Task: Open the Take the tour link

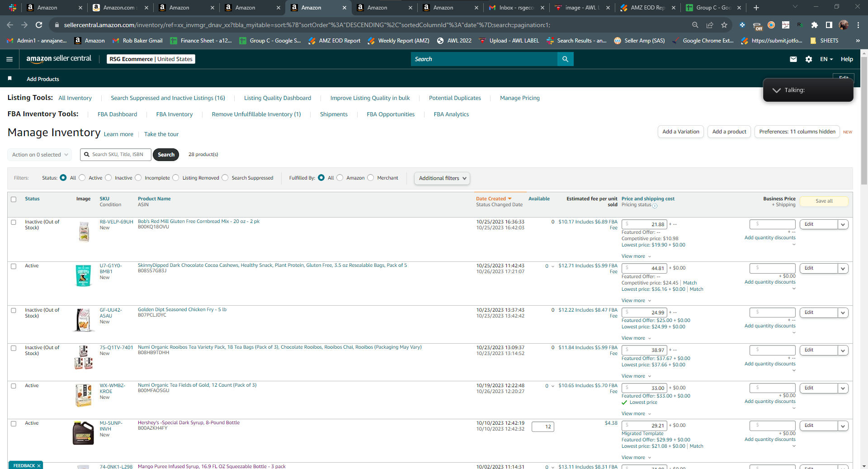Action: click(x=161, y=134)
